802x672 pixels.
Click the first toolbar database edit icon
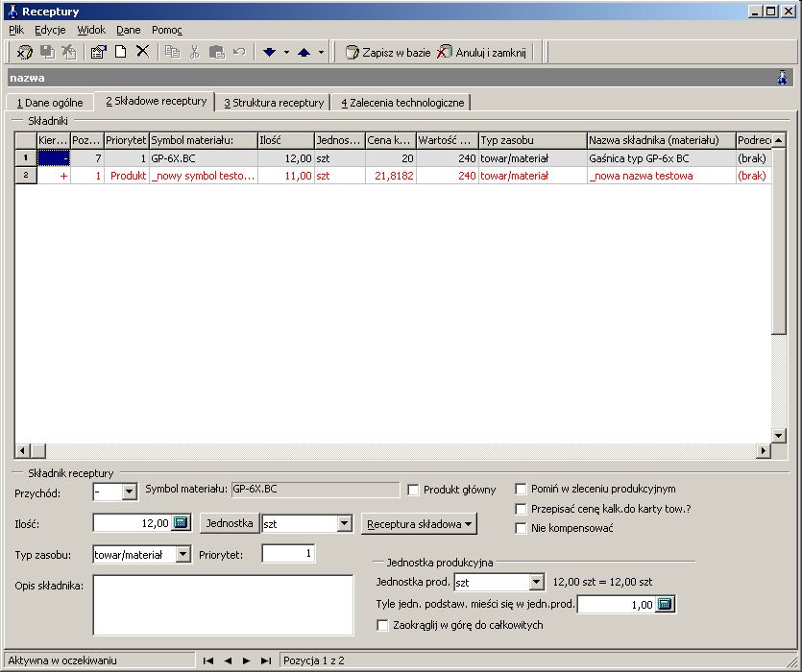pos(25,52)
